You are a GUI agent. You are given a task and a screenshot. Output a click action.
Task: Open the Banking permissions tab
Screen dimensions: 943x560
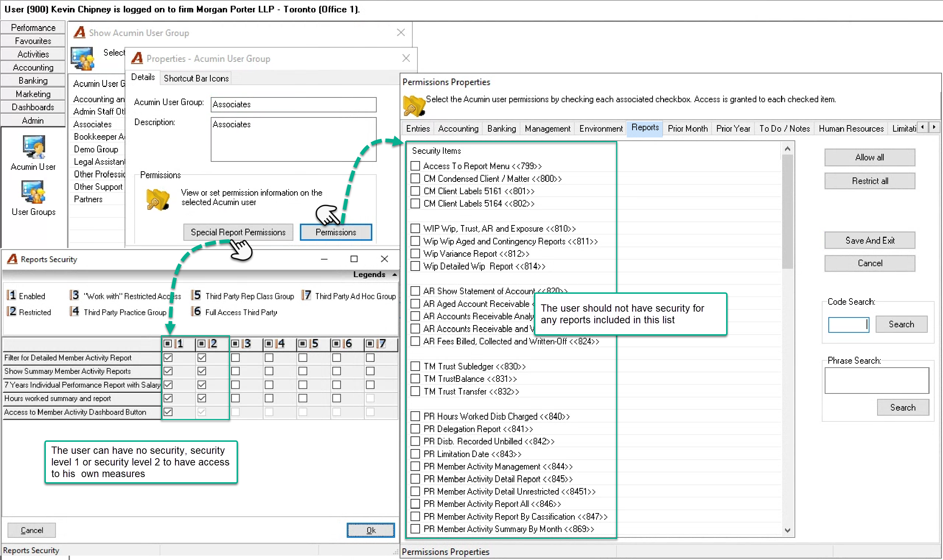coord(502,129)
